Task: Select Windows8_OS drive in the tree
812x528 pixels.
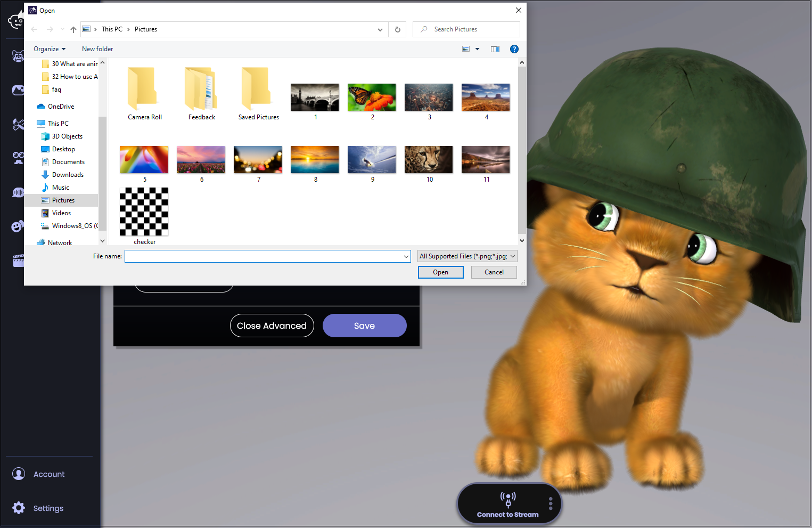Action: coord(69,226)
